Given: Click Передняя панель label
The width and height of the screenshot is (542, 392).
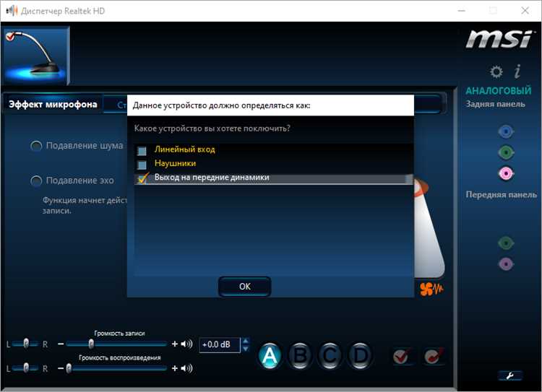Looking at the screenshot, I should pos(502,194).
